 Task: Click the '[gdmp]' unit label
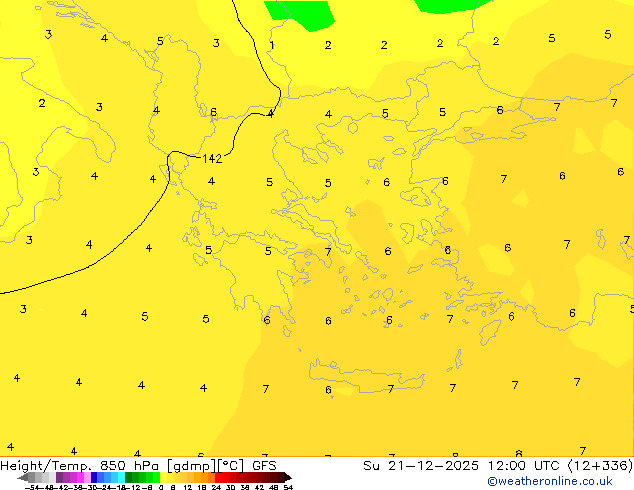click(192, 466)
